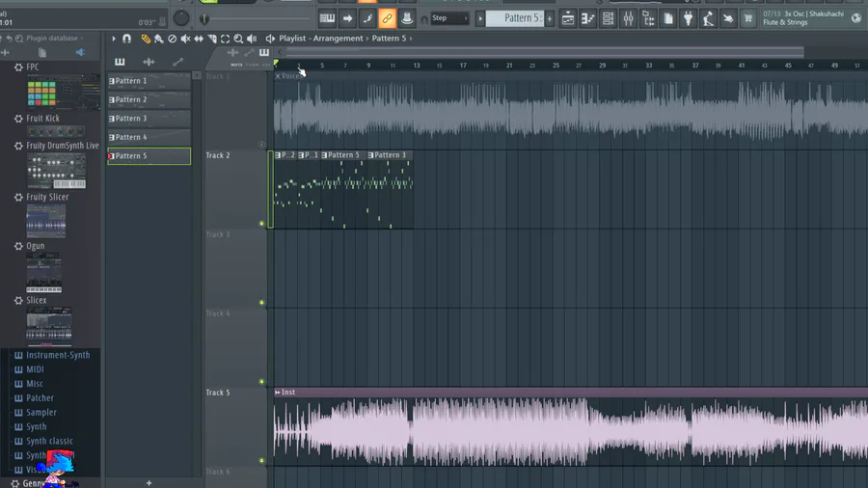Select the Paint brush tool
The image size is (868, 488).
(159, 39)
